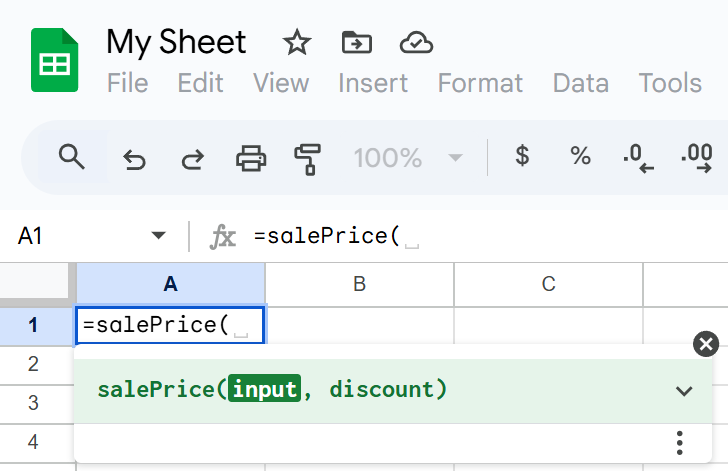728x471 pixels.
Task: Star the My Sheet document
Action: (296, 42)
